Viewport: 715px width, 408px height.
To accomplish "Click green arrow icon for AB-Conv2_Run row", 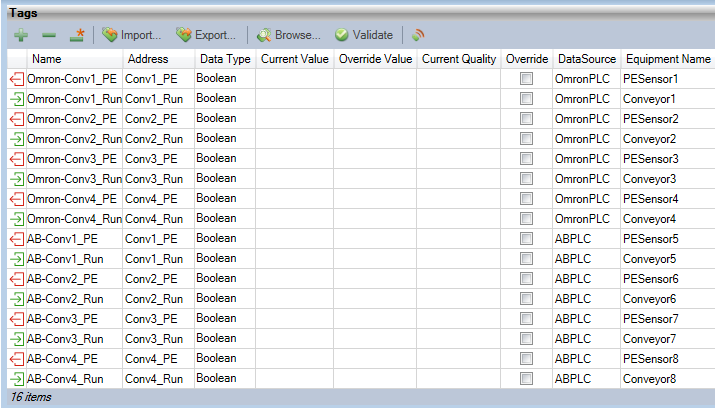I will tap(17, 299).
